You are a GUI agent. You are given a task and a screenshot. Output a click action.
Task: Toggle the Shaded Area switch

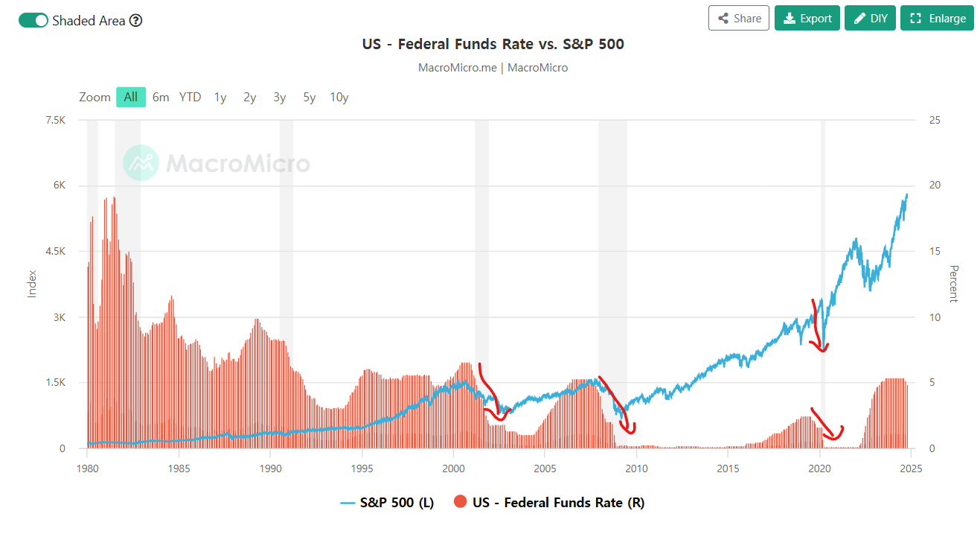[x=33, y=20]
